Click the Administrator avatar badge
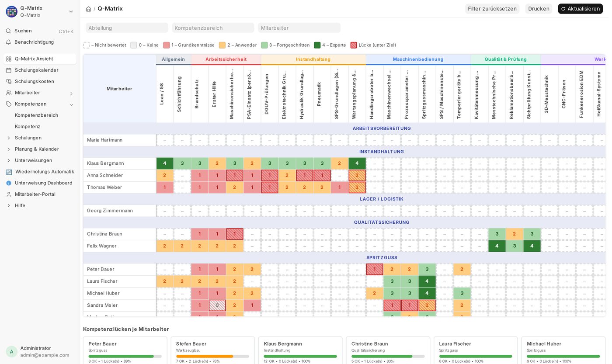 (x=11, y=352)
